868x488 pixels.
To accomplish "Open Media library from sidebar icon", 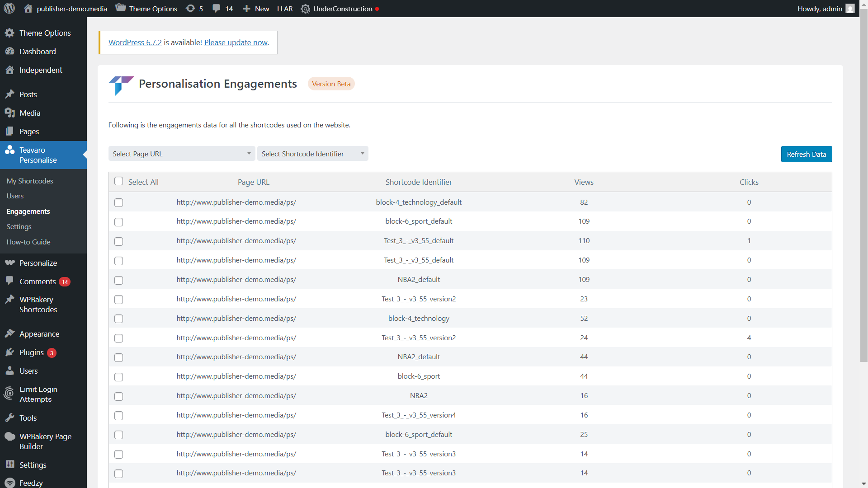I will (9, 113).
